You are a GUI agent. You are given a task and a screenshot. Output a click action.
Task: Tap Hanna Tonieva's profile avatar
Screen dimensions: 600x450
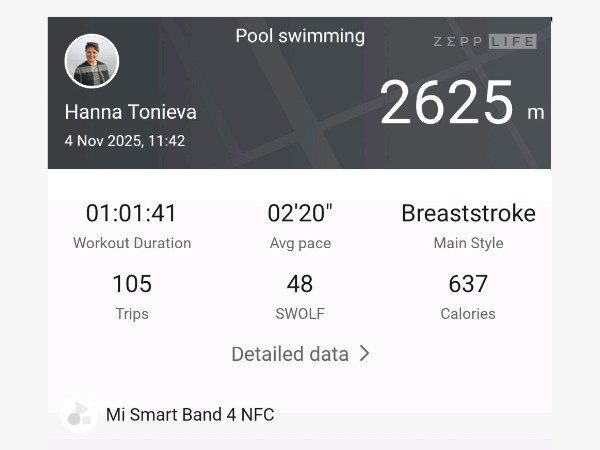(92, 61)
